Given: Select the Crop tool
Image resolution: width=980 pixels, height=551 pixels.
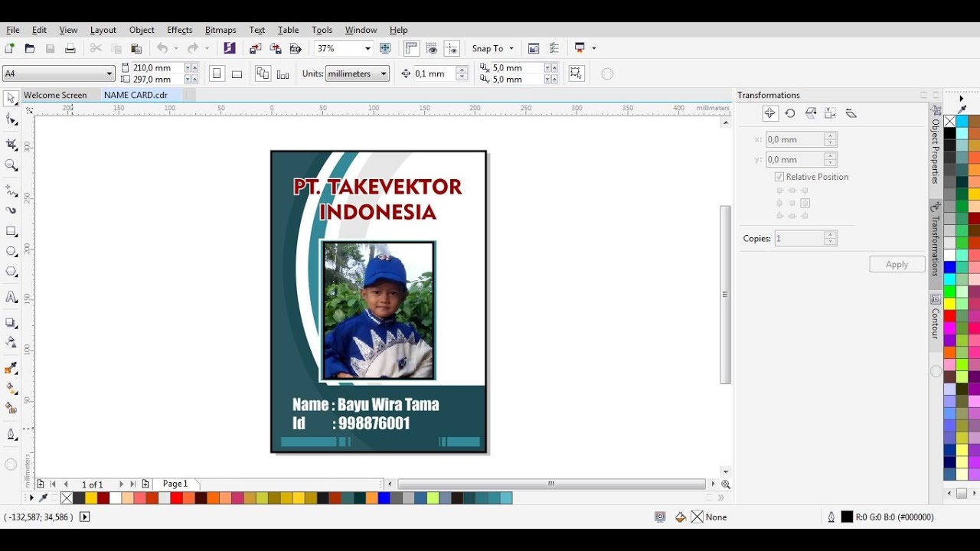Looking at the screenshot, I should pyautogui.click(x=11, y=145).
